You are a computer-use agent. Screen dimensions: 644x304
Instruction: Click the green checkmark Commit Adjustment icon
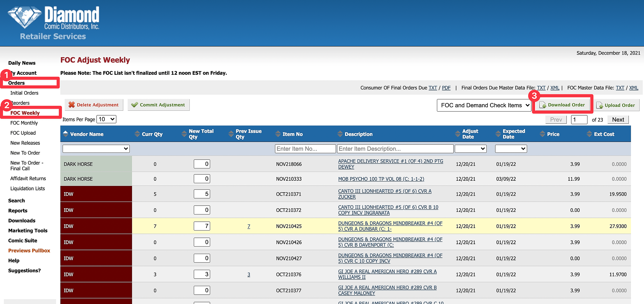[135, 105]
